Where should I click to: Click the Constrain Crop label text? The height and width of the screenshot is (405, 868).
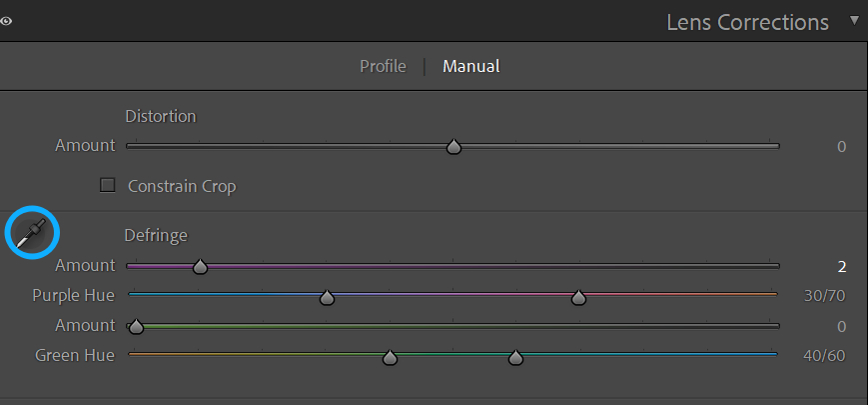point(182,186)
